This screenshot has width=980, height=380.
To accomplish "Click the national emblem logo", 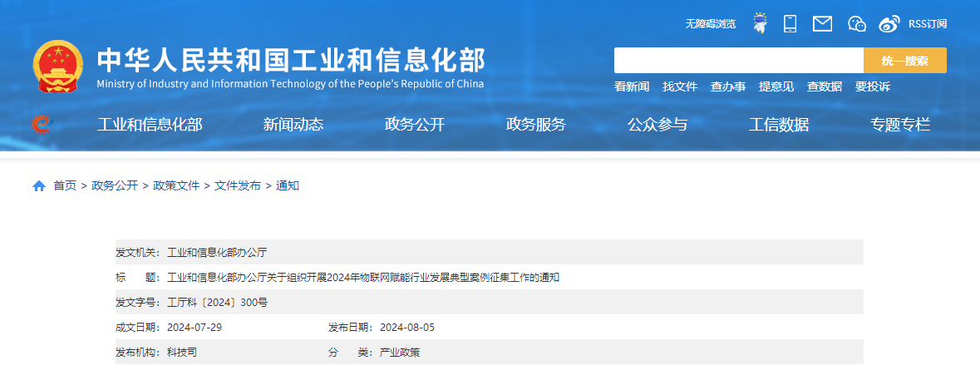I will click(x=58, y=67).
